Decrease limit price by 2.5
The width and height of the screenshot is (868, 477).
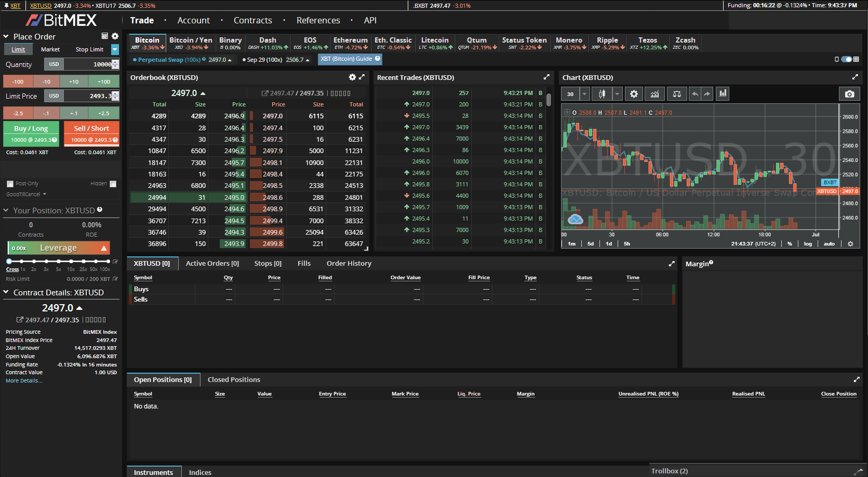pyautogui.click(x=18, y=113)
